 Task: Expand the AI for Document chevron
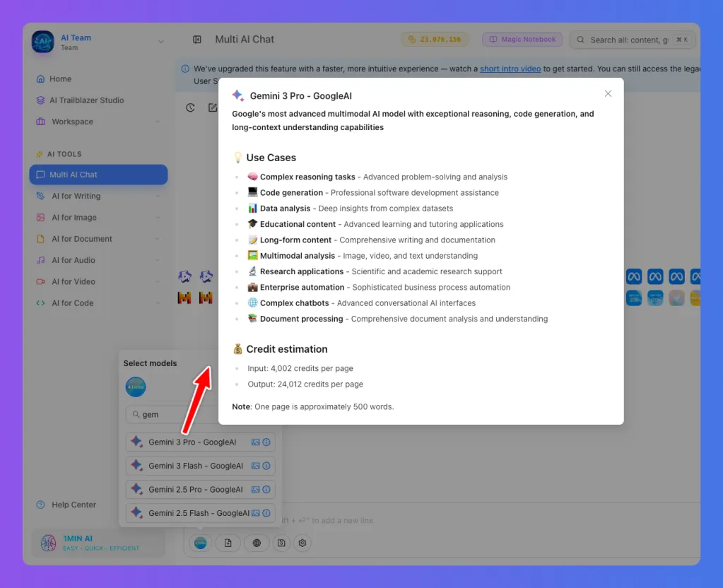tap(158, 239)
